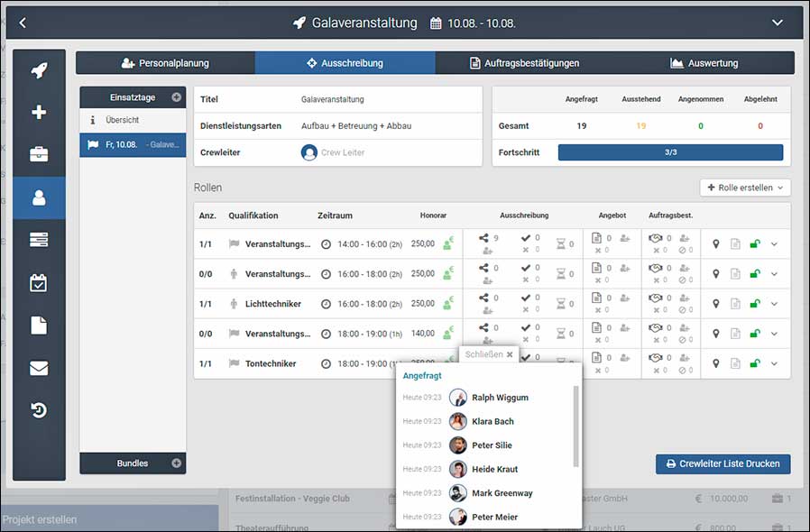Click the Fortschritt 3/3 progress bar

(x=670, y=152)
